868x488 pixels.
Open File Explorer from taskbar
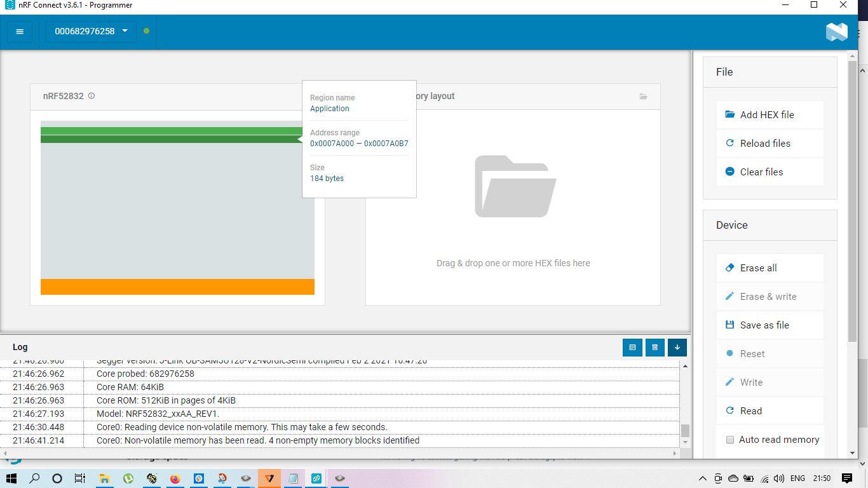point(105,478)
